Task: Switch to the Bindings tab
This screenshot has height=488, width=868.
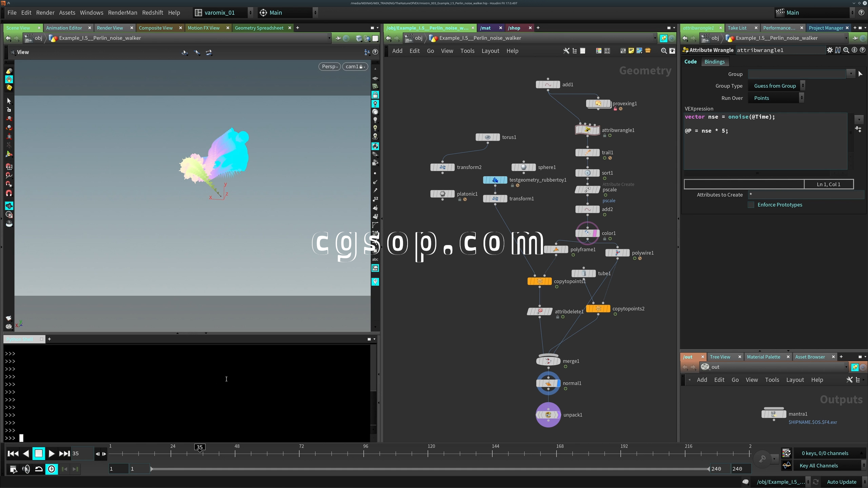Action: click(714, 62)
